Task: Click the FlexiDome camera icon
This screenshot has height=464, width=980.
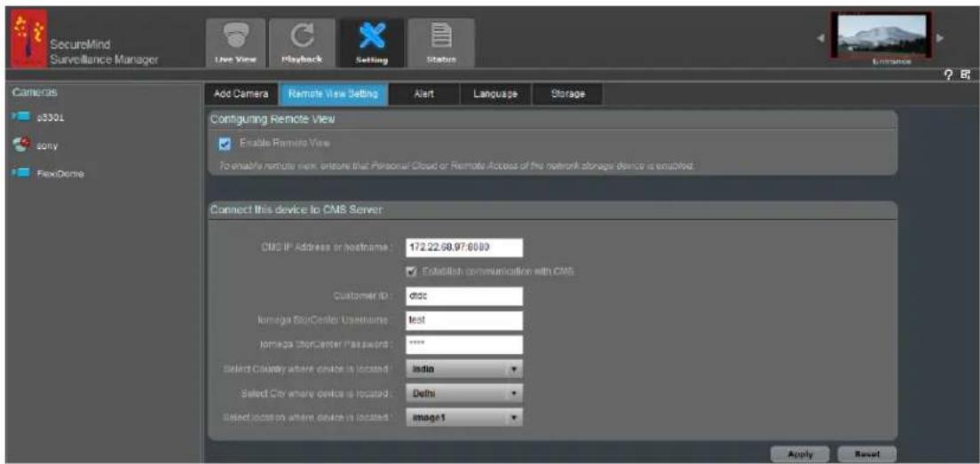Action: (x=20, y=174)
